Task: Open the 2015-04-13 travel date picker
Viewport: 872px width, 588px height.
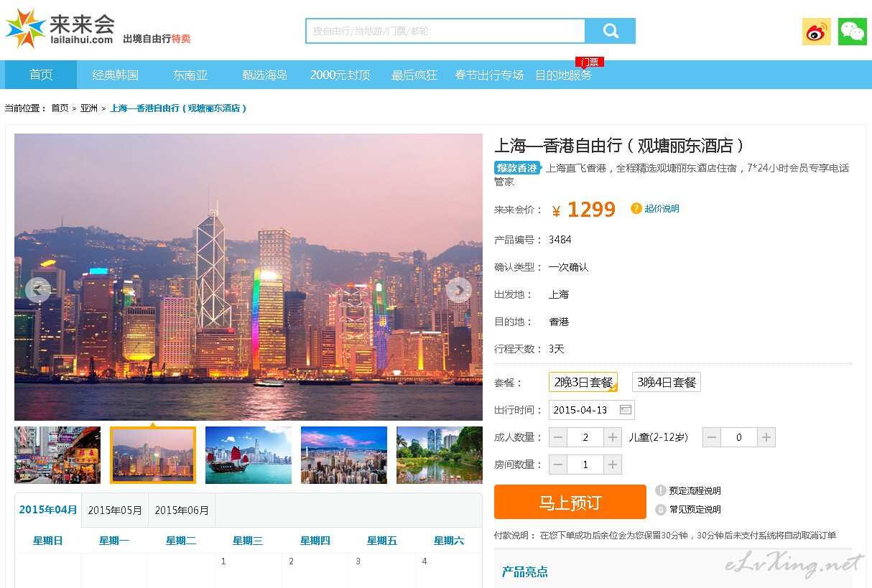Action: point(582,410)
